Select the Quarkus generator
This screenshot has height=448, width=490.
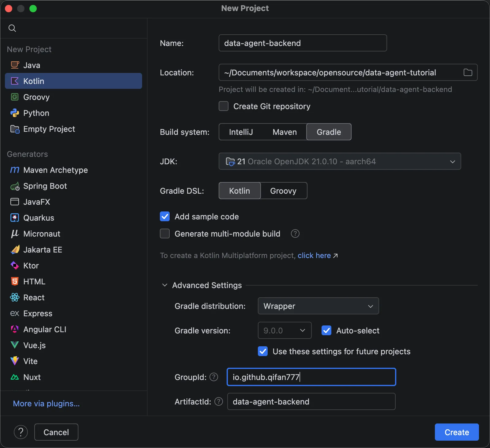[39, 218]
